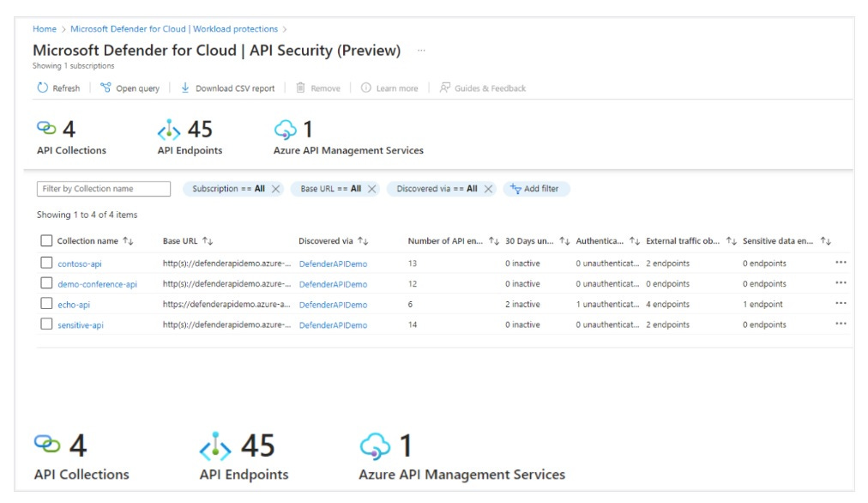Open row options for contoso-api
The height and width of the screenshot is (503, 868).
point(841,263)
